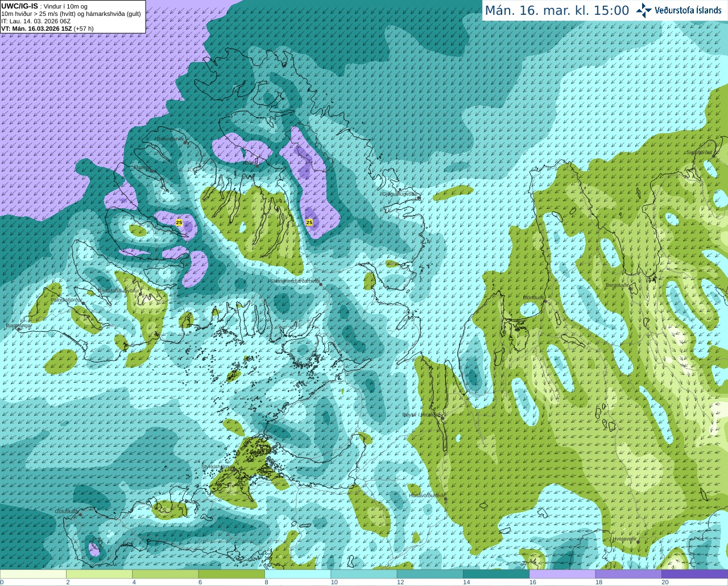Select the Holtavörðuheiði station label
The height and width of the screenshot is (586, 728).
coord(427,496)
